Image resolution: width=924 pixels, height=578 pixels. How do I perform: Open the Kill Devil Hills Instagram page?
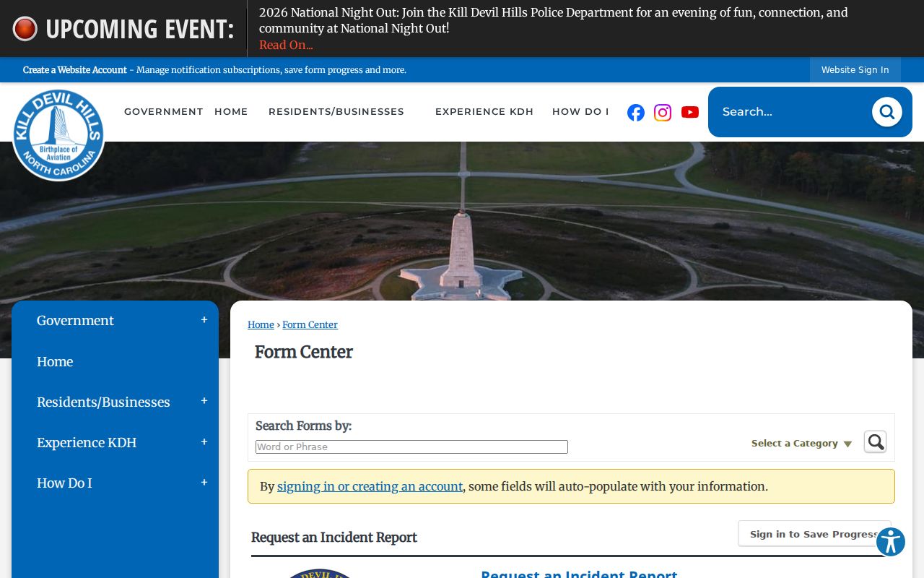pyautogui.click(x=663, y=112)
